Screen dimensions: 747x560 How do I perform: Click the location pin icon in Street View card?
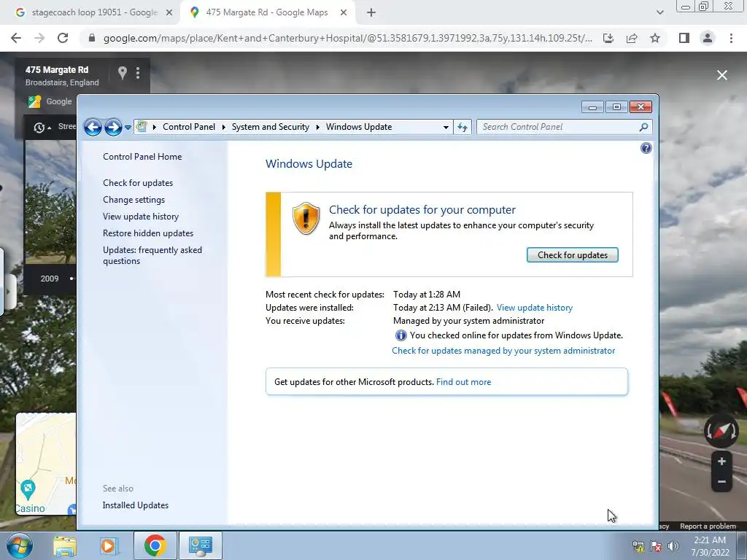click(x=123, y=73)
